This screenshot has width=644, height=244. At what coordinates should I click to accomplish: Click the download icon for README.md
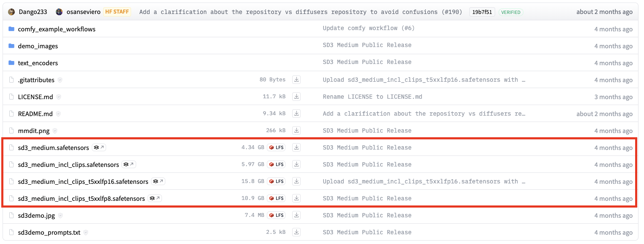(x=296, y=114)
